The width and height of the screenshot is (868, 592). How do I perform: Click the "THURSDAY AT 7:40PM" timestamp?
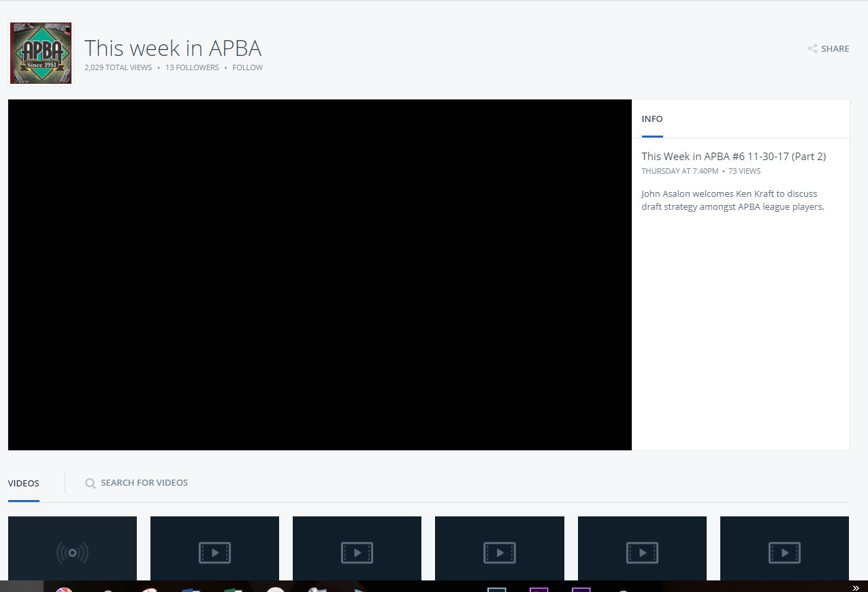tap(680, 171)
